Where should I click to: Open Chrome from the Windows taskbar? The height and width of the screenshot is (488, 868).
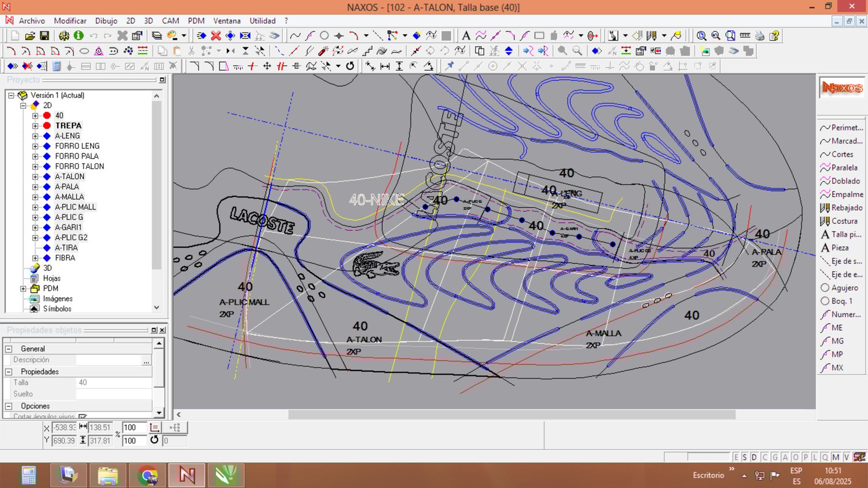tap(148, 476)
